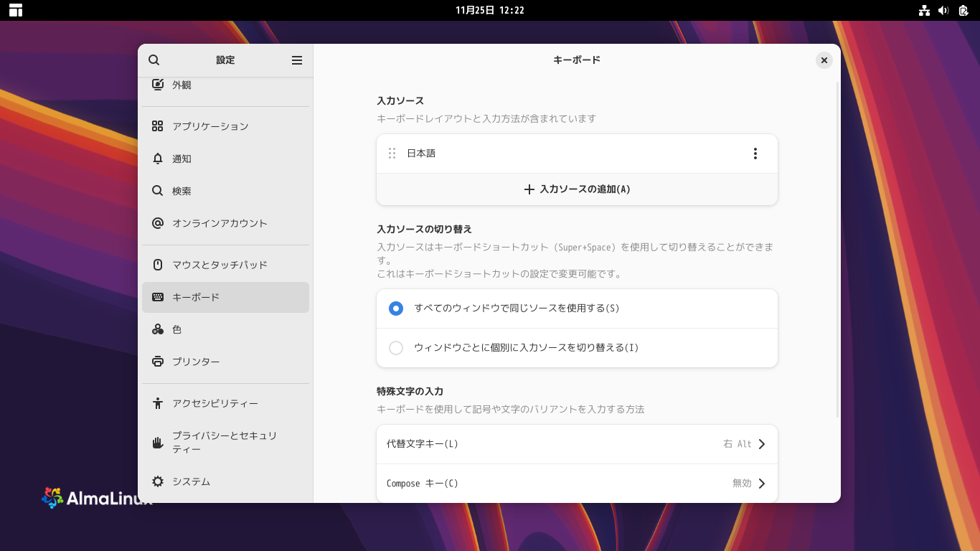Screen dimensions: 980x551
Task: Open アクセシビリティー settings
Action: [225, 403]
